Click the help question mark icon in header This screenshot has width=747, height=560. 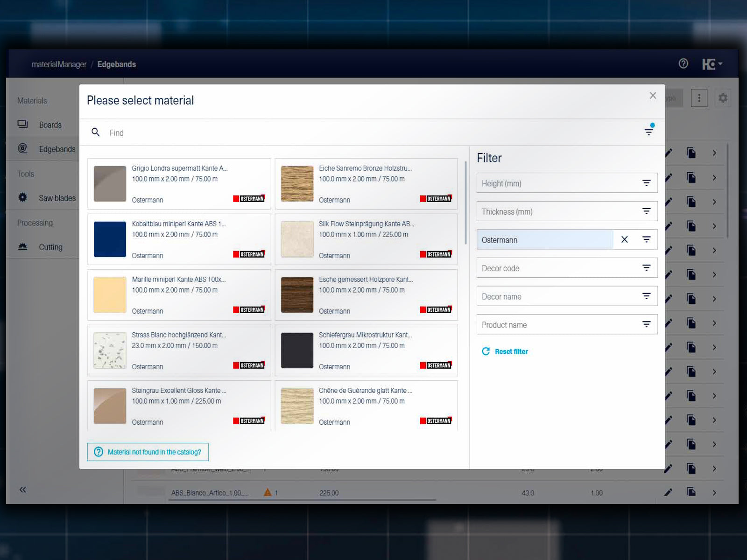(683, 63)
